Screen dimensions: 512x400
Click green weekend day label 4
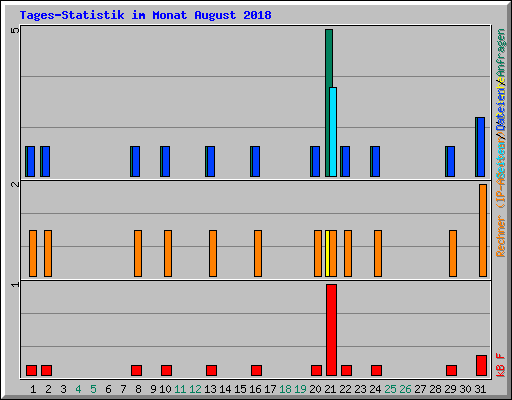(78, 389)
